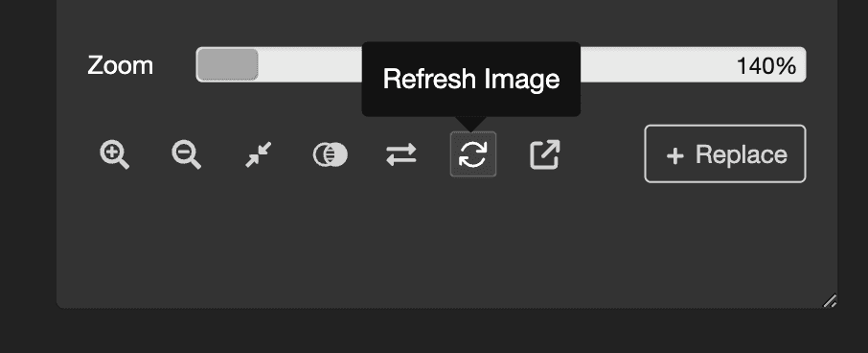This screenshot has width=868, height=353.
Task: Toggle the overlapping circles compare icon
Action: 330,154
